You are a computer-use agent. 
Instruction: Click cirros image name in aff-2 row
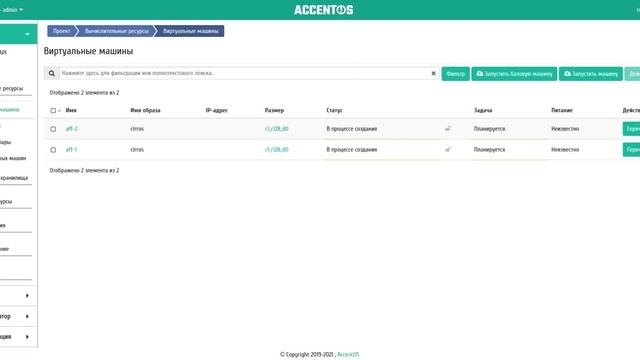tap(137, 129)
